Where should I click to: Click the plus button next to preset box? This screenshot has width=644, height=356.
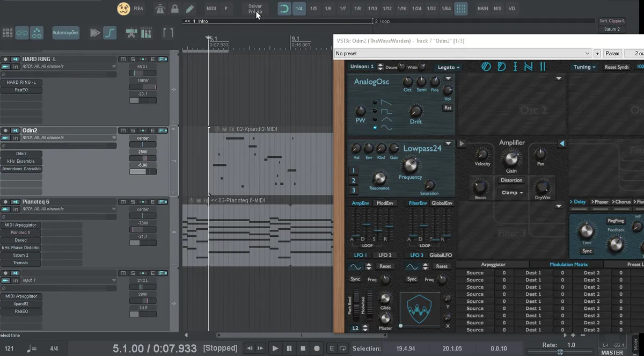(x=597, y=54)
